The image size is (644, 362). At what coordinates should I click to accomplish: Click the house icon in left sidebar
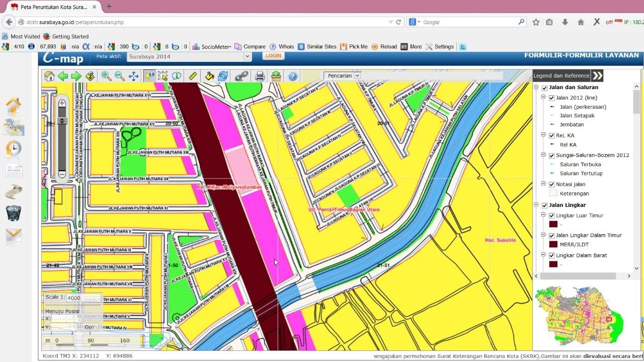(x=14, y=105)
